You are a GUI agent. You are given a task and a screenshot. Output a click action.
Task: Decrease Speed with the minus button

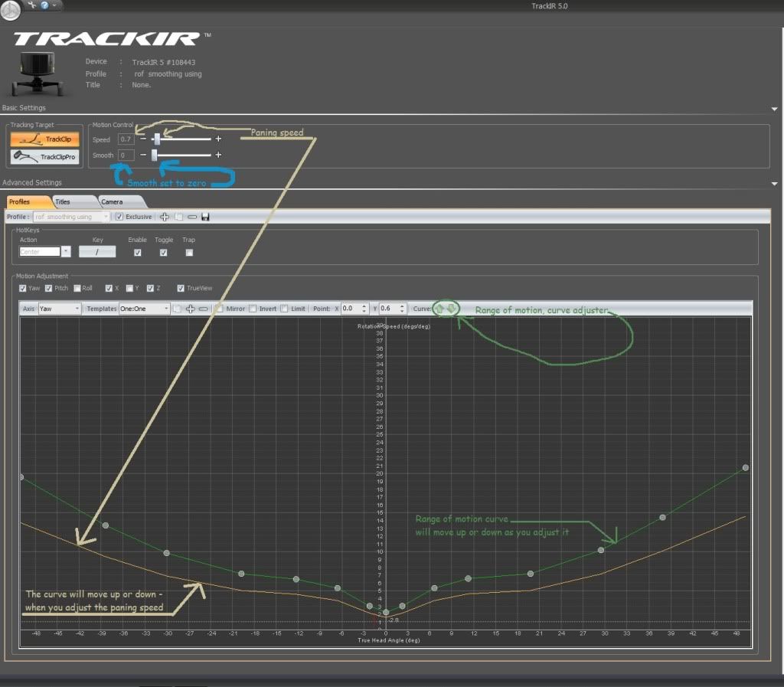point(143,139)
